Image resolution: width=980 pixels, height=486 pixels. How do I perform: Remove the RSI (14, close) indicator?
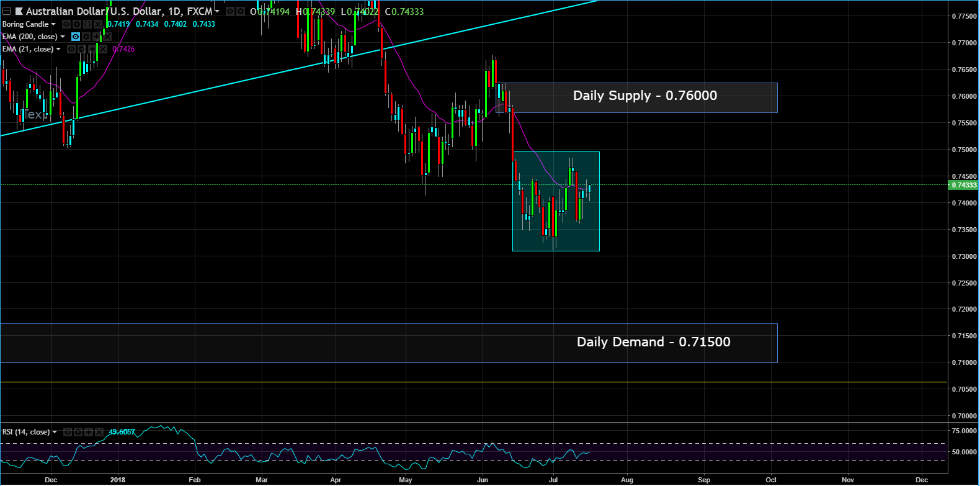[x=99, y=432]
